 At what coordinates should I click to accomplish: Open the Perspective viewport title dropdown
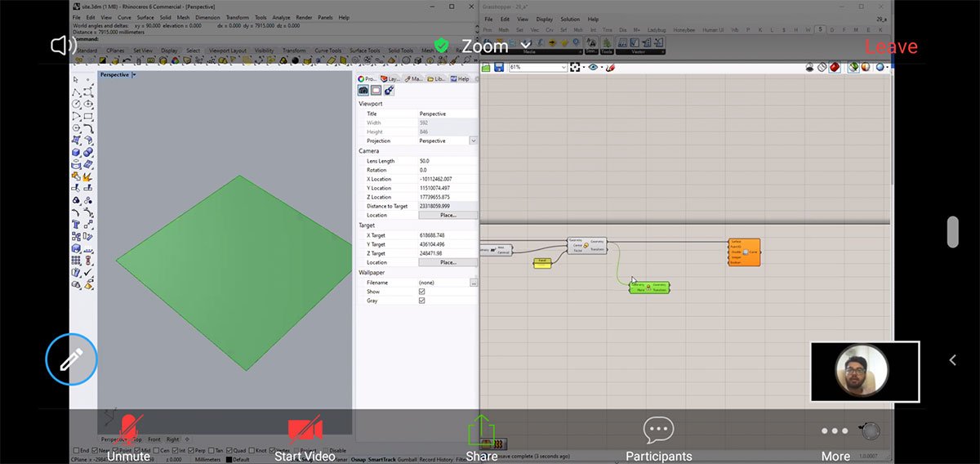[135, 74]
